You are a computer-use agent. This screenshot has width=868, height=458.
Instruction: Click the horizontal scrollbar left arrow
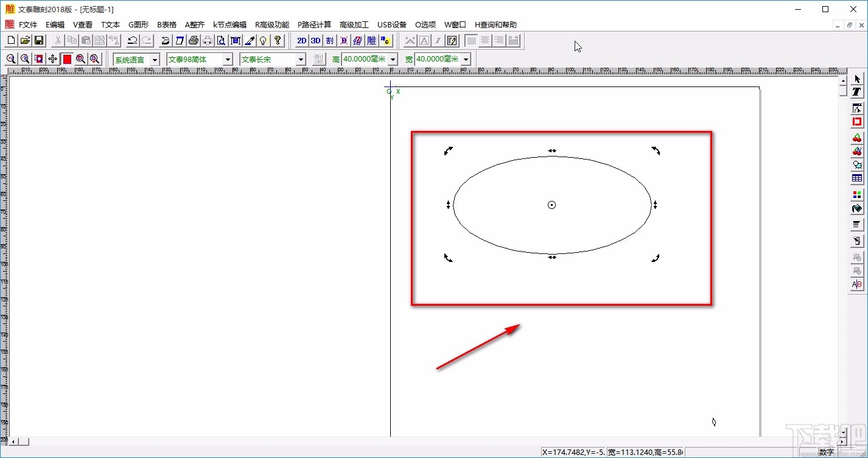click(x=13, y=442)
